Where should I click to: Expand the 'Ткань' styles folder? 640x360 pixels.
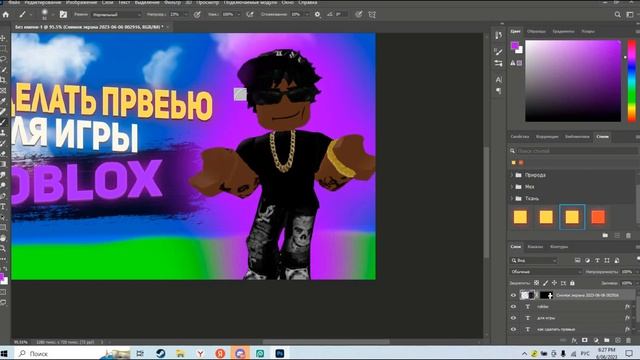point(512,198)
